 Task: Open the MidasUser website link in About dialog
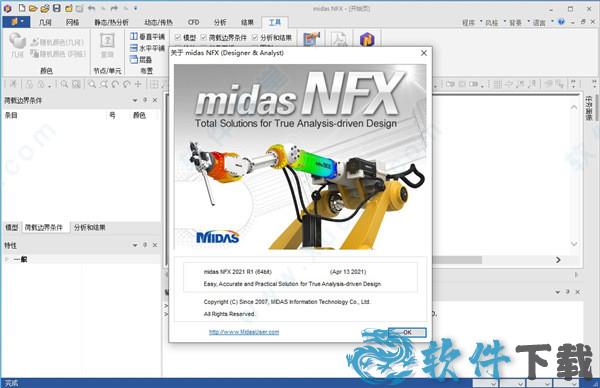(244, 332)
